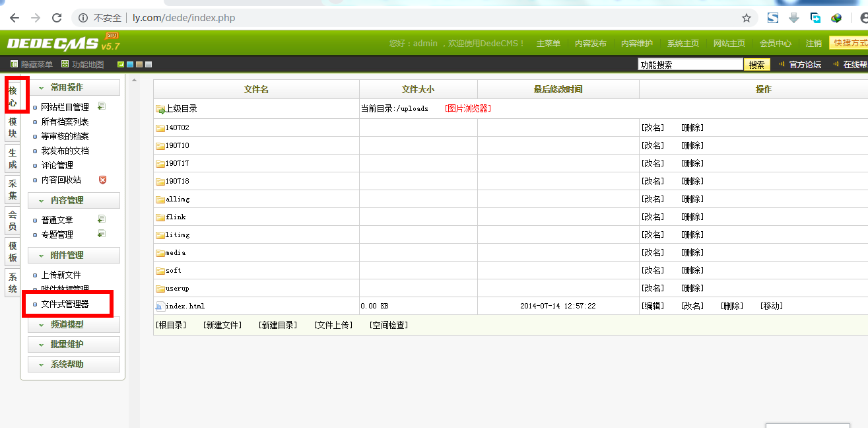Bookmark this page with the star icon

[747, 18]
